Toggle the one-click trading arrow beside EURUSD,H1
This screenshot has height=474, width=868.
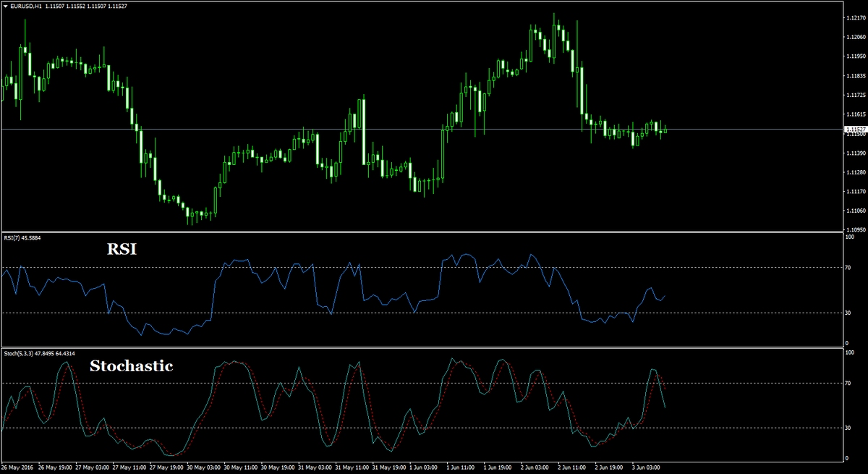click(x=5, y=7)
